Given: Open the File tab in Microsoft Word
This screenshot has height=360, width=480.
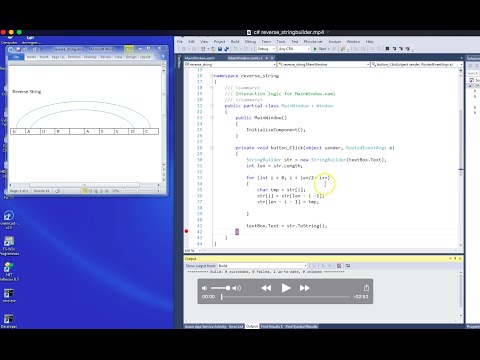Looking at the screenshot, I should pos(16,57).
